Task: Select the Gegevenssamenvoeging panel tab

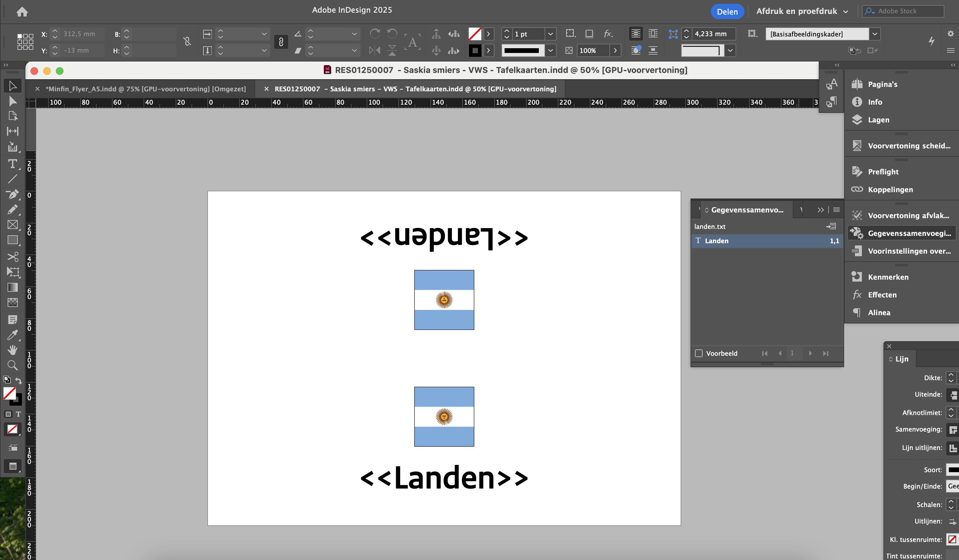Action: 747,210
